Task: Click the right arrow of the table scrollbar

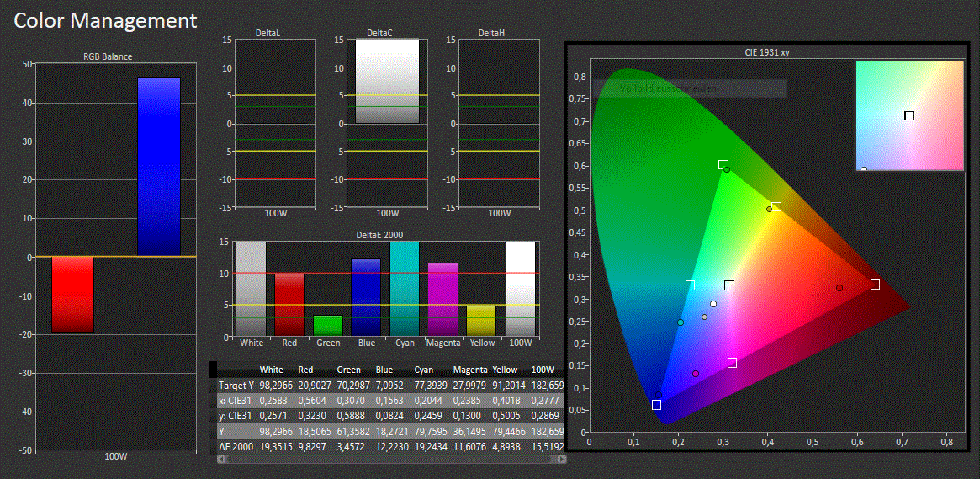Action: (563, 459)
